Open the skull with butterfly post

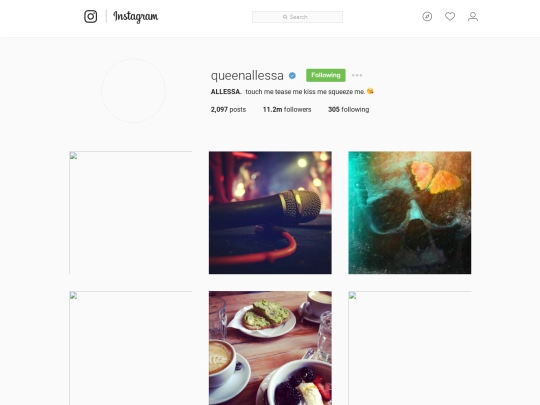click(x=410, y=213)
